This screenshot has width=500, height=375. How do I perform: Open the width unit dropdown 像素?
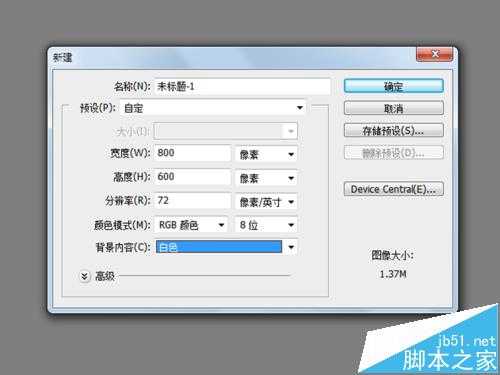click(x=266, y=154)
